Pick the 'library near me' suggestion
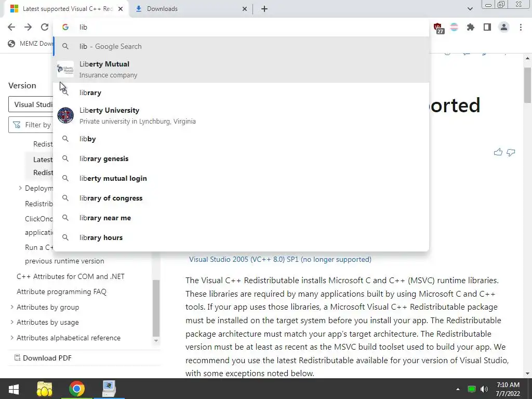This screenshot has height=399, width=532. [x=241, y=218]
